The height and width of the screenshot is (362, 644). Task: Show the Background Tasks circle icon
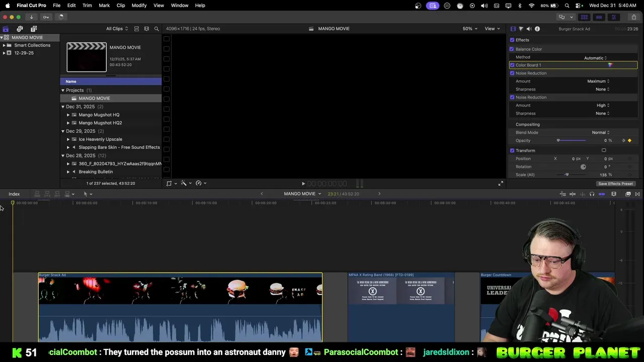coord(60,17)
